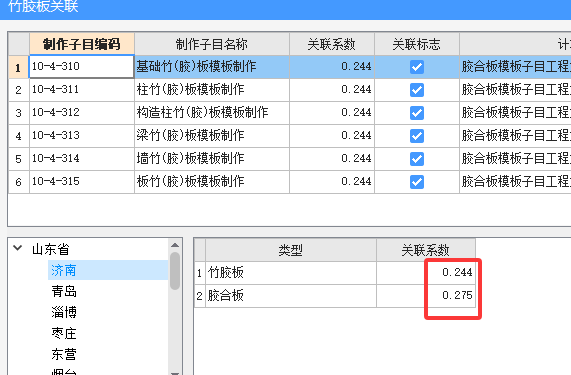Click the 制作子目名称 column header
Screen dimensions: 571x375
(x=212, y=44)
